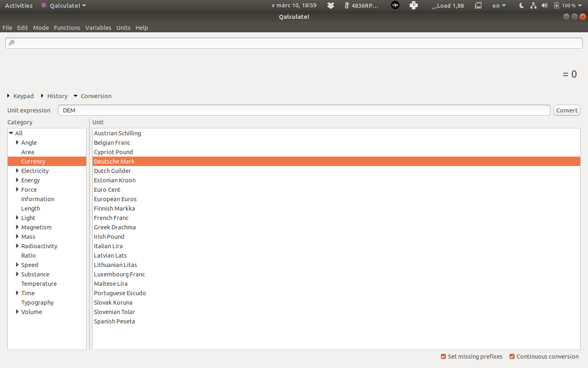Select the Currency category
588x368 pixels.
click(47, 162)
